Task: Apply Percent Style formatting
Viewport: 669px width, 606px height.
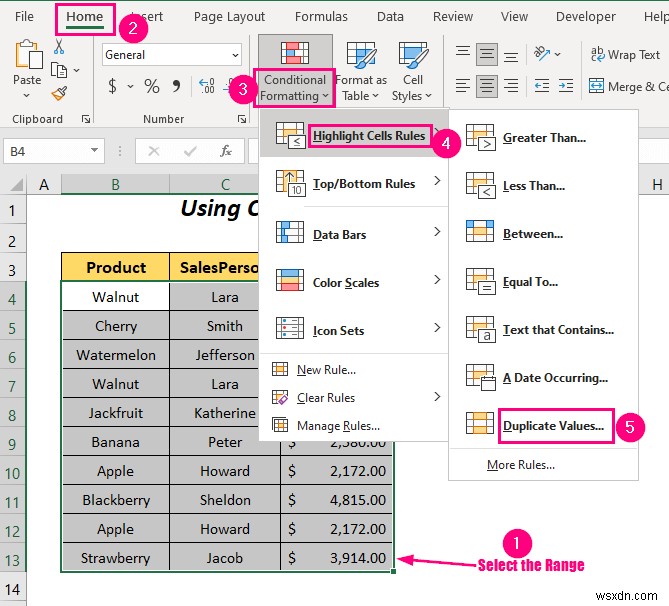Action: (x=151, y=86)
